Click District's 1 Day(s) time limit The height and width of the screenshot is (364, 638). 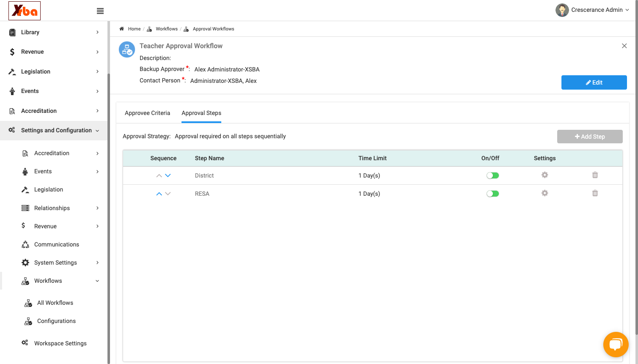pos(369,175)
